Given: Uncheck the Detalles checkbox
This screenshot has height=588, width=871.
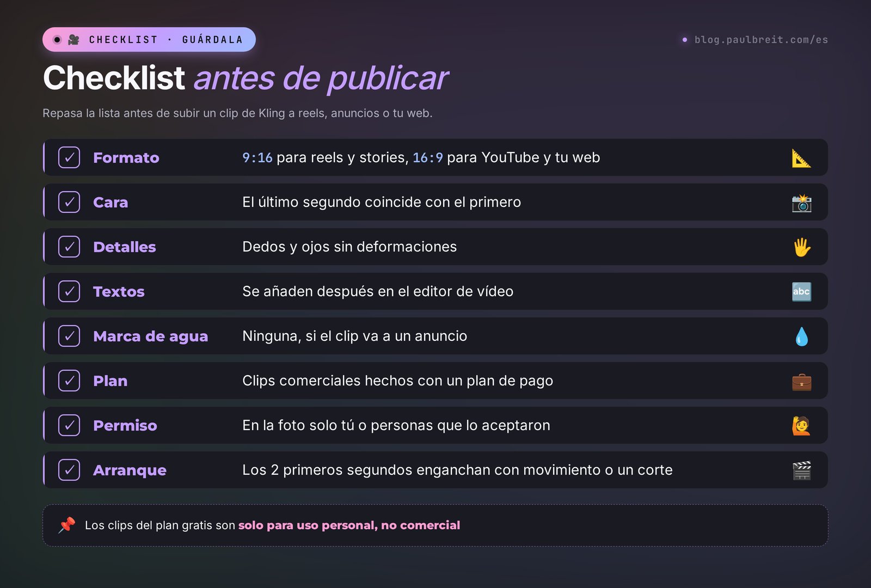Looking at the screenshot, I should (x=69, y=247).
